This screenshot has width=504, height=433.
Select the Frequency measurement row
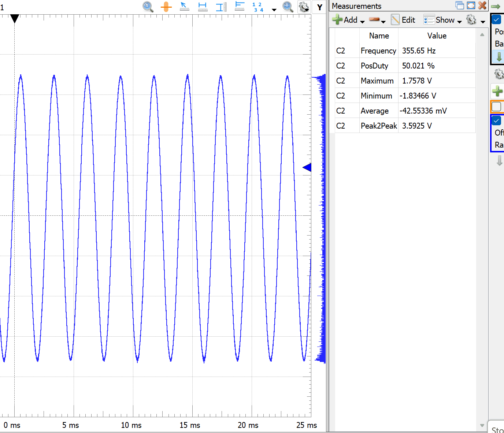point(405,51)
